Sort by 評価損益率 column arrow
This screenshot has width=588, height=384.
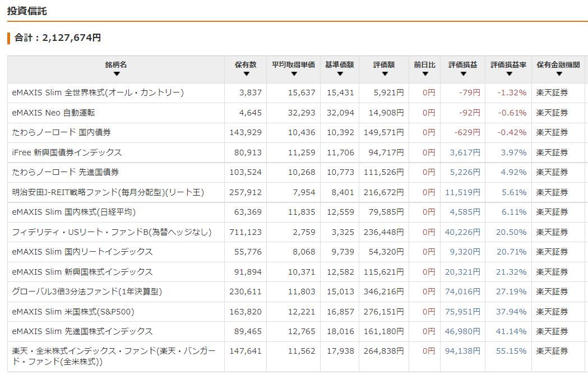[509, 74]
